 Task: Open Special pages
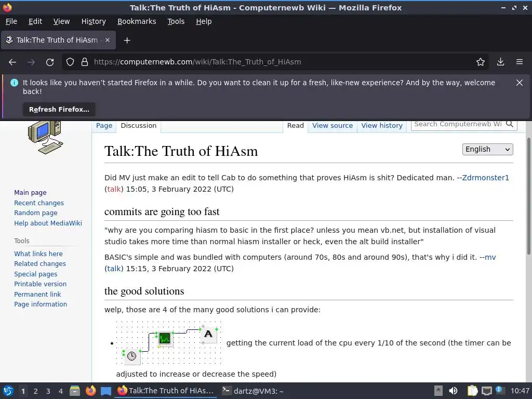[x=36, y=274]
